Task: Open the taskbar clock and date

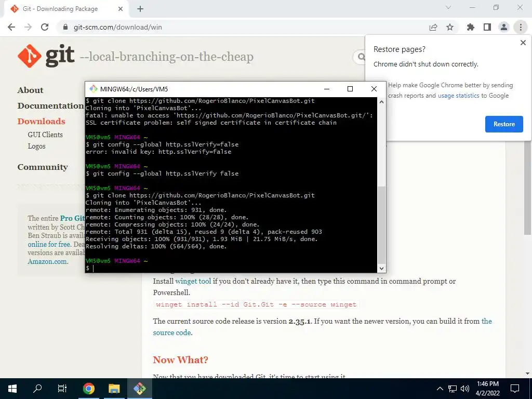Action: [487, 389]
